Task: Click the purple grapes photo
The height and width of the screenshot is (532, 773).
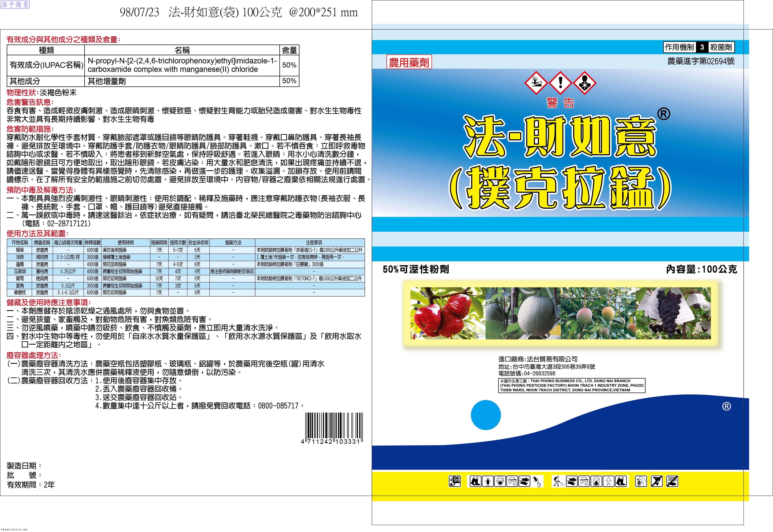Action: 673,313
